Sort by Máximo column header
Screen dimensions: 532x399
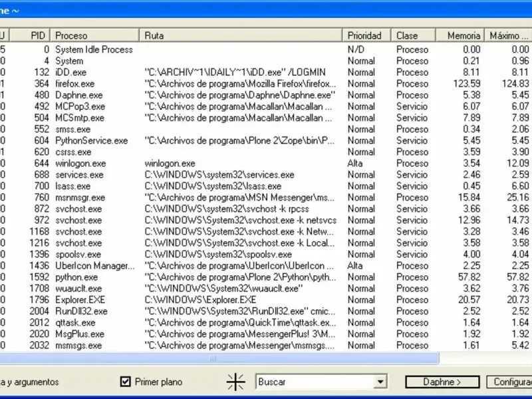508,35
